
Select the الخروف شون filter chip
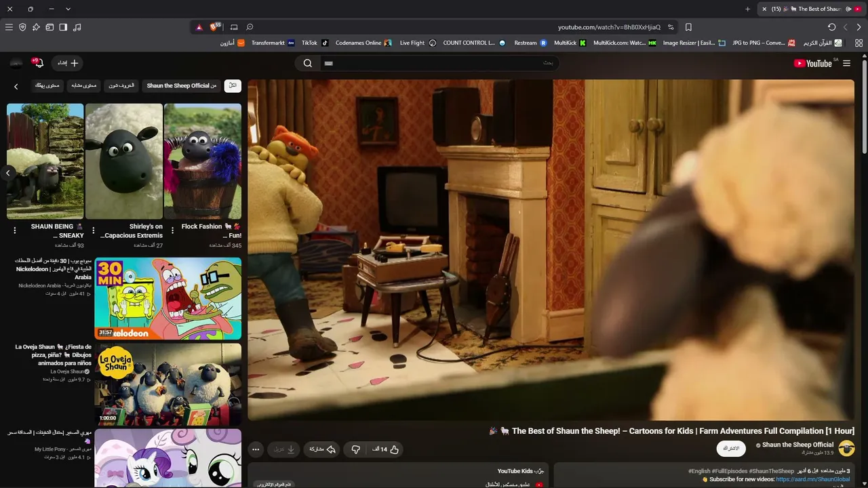[x=122, y=86]
